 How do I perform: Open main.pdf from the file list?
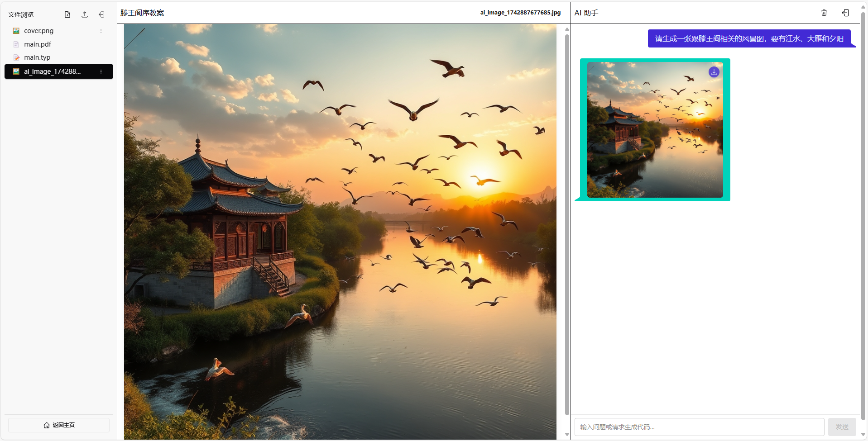[x=38, y=44]
